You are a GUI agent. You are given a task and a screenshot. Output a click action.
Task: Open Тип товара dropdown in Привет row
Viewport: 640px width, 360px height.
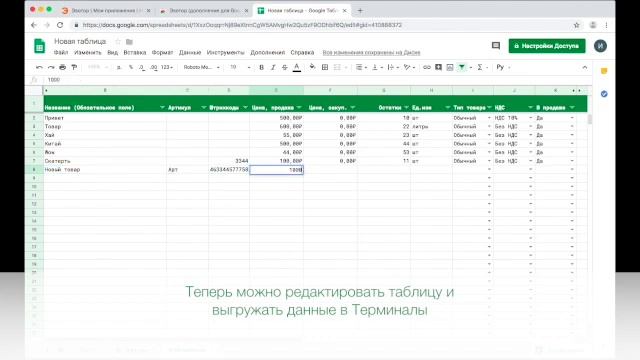point(489,118)
